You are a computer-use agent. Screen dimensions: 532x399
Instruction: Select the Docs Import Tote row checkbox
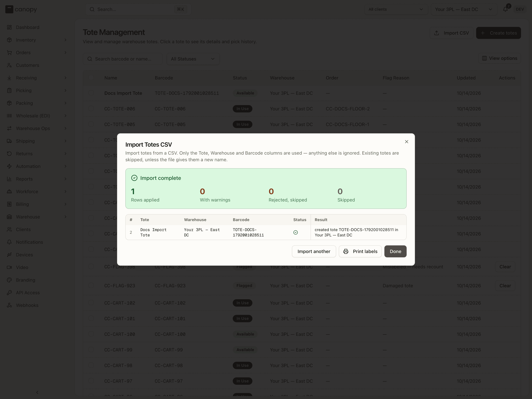click(91, 93)
